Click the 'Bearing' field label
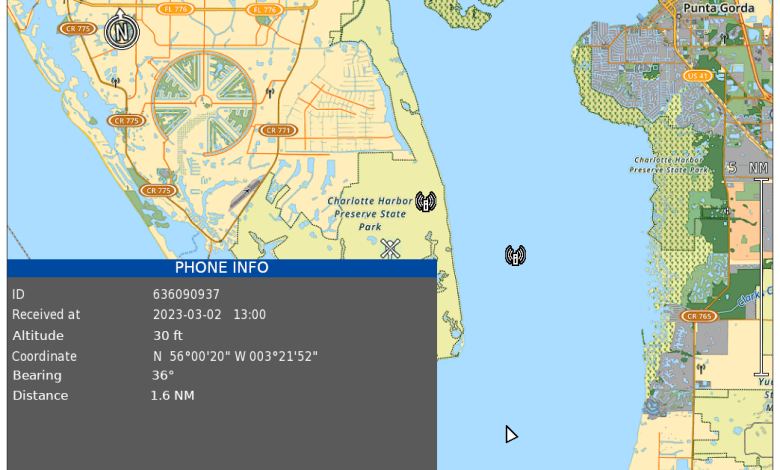The height and width of the screenshot is (470, 780). [x=37, y=376]
